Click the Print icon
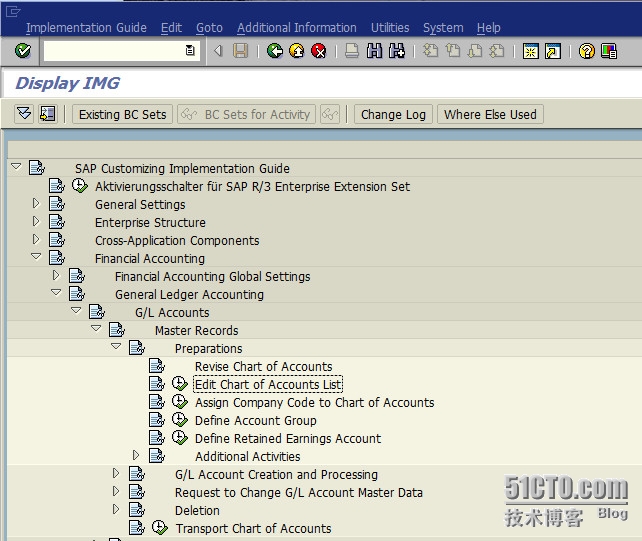 click(x=352, y=51)
